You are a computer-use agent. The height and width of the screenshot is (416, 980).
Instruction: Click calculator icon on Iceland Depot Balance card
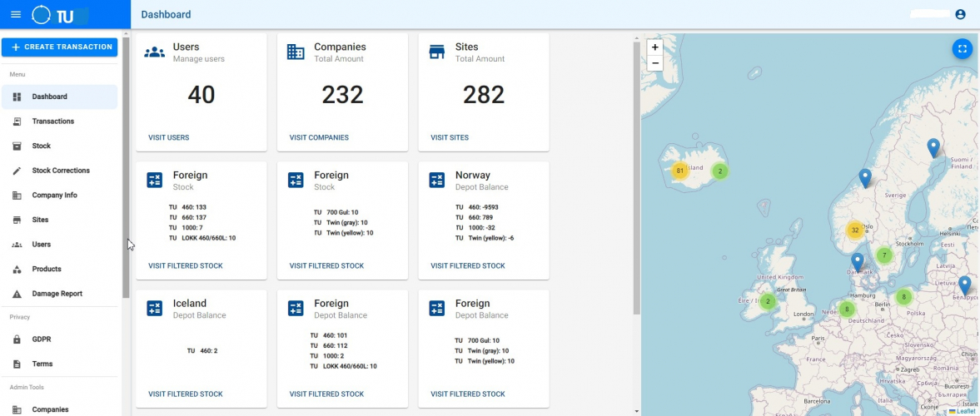(x=154, y=308)
